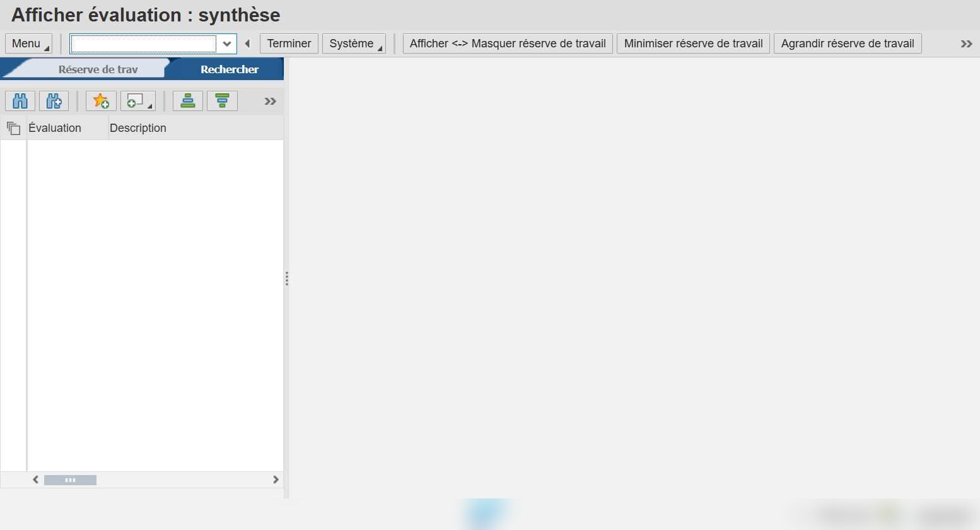Click the binoculars Find Next icon

click(54, 101)
